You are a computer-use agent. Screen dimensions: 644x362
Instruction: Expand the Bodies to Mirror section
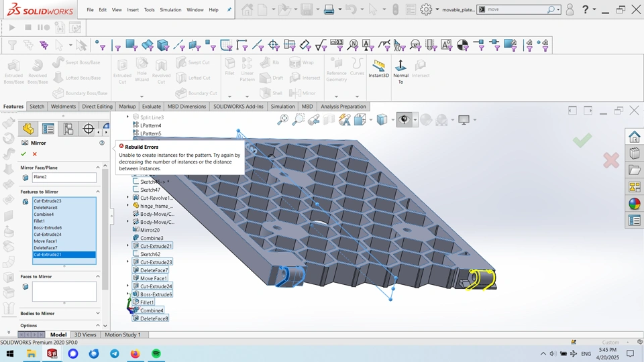point(98,313)
